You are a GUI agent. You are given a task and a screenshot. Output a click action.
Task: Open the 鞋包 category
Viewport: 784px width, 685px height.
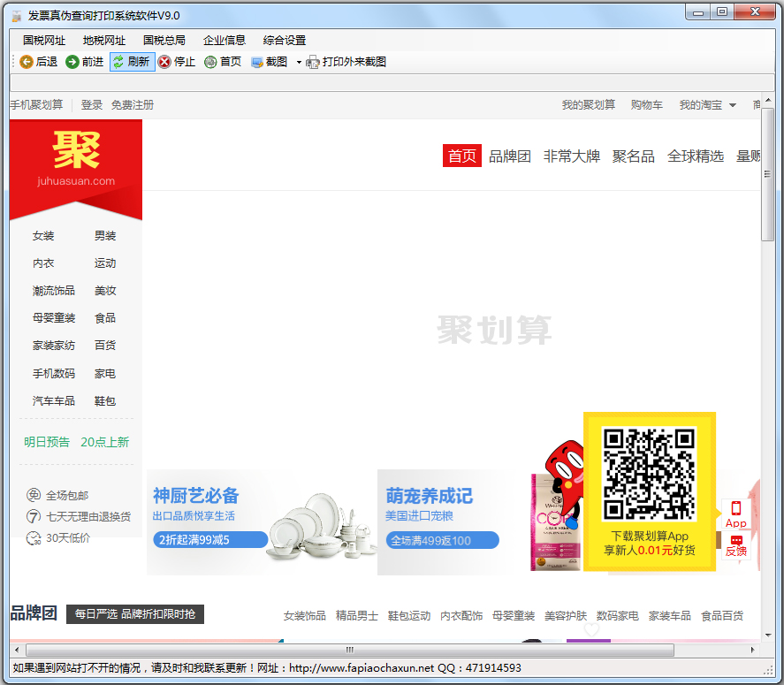pos(105,401)
